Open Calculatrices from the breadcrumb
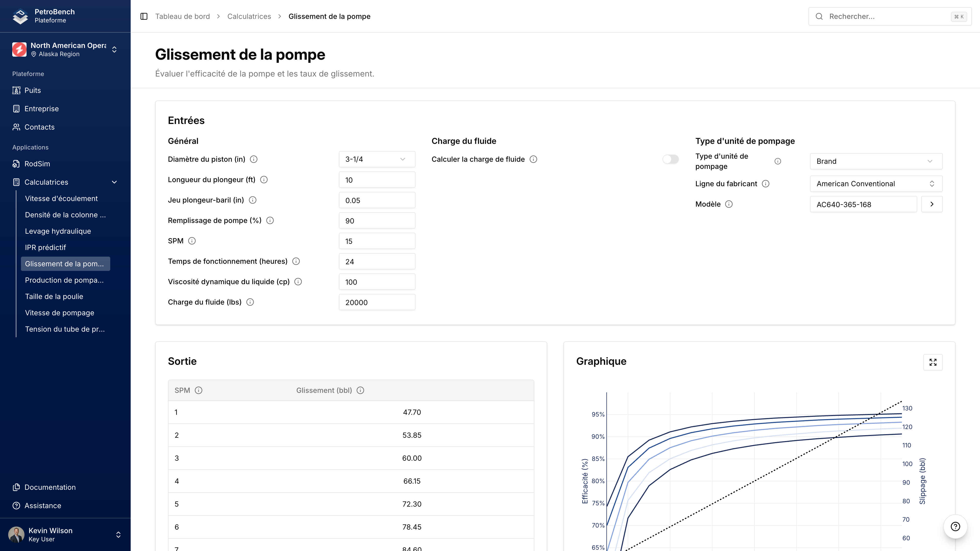This screenshot has height=551, width=980. [x=249, y=16]
